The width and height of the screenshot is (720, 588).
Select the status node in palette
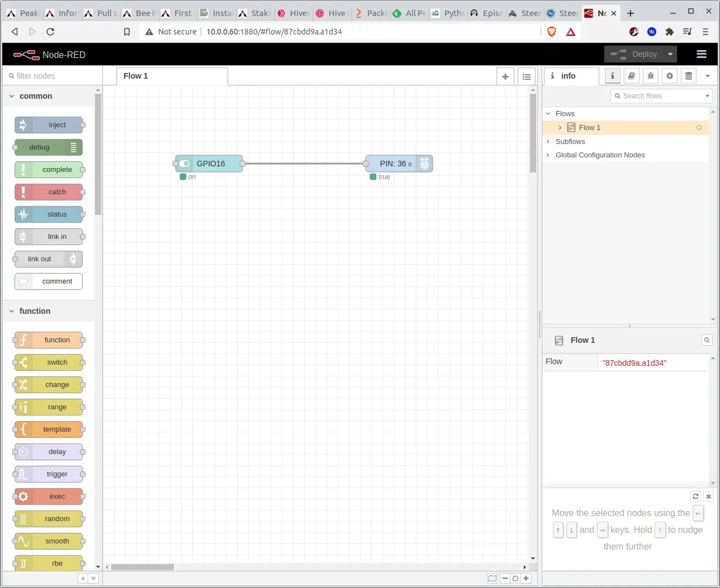point(49,214)
